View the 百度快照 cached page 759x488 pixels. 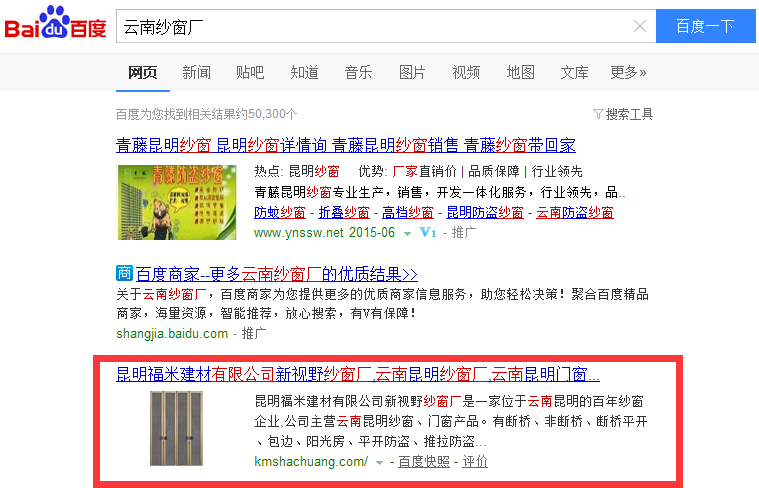pos(424,462)
